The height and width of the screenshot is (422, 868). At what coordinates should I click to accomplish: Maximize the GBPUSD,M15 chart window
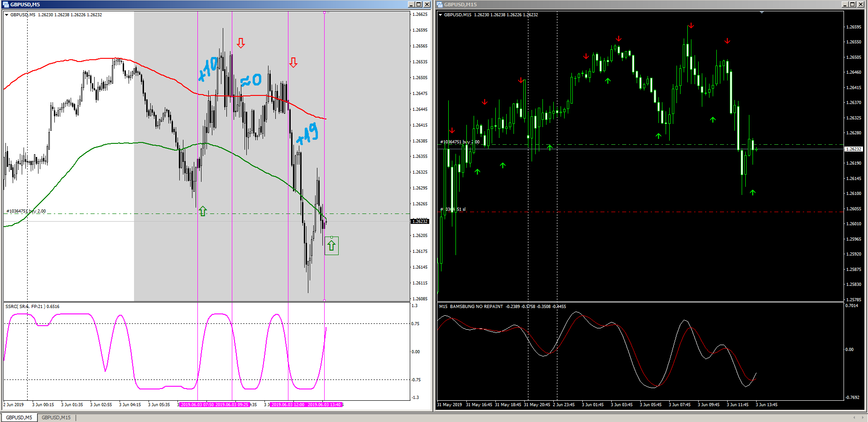tap(852, 5)
